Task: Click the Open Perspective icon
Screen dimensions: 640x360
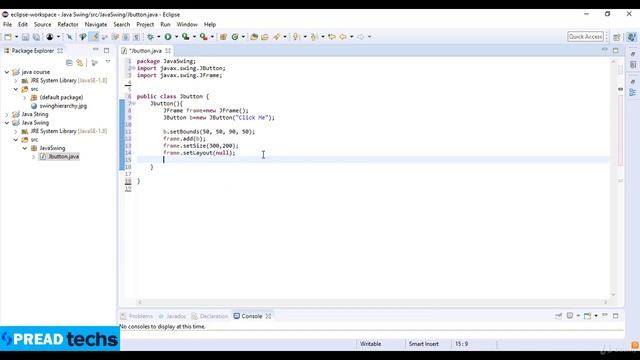Action: [x=617, y=37]
